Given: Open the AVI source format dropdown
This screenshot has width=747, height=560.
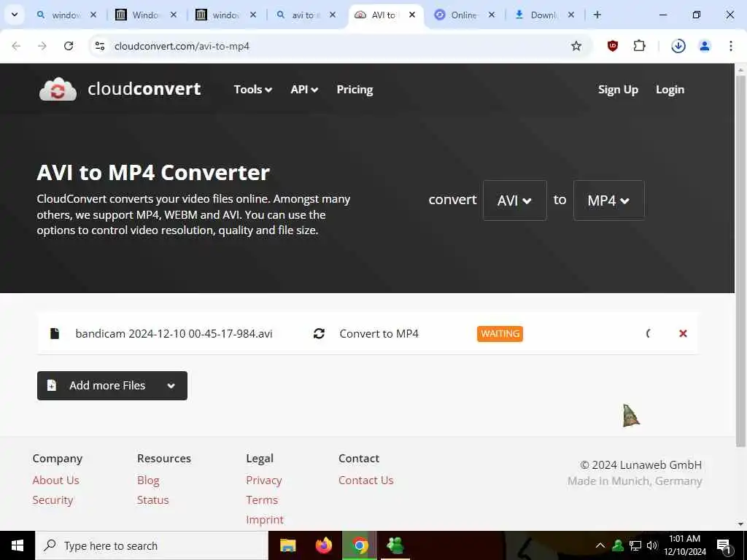Looking at the screenshot, I should (x=514, y=201).
